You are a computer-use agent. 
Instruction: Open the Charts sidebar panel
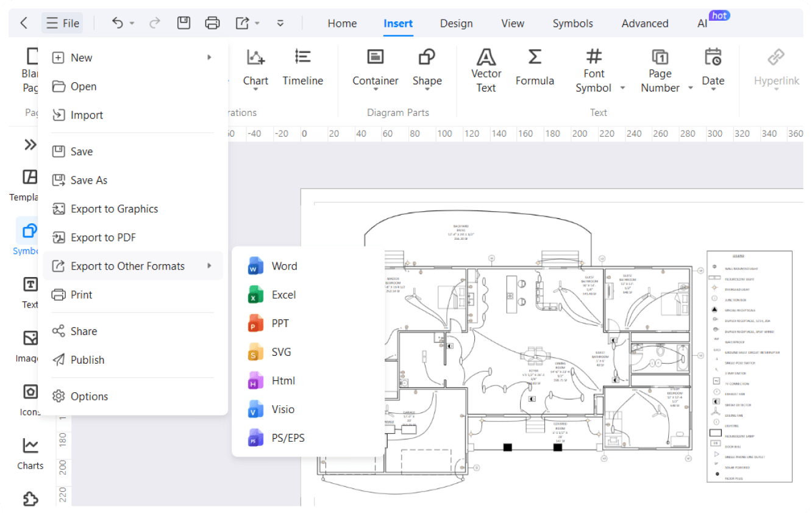pyautogui.click(x=30, y=453)
